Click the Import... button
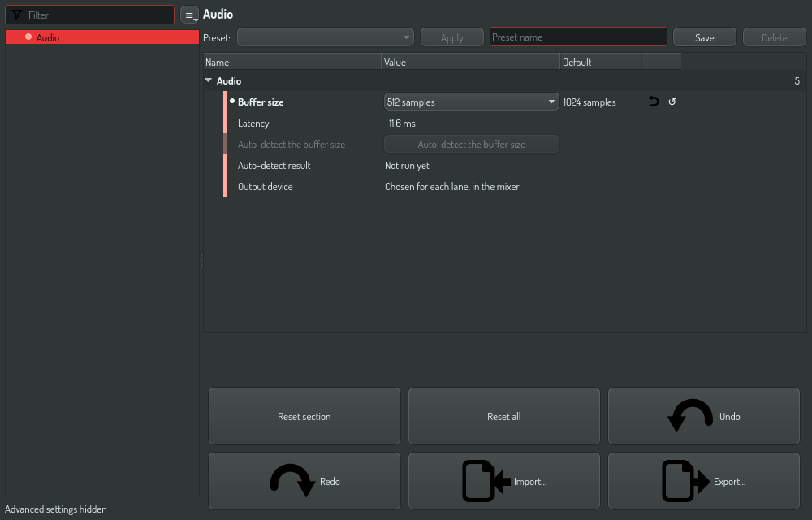Viewport: 812px width, 520px height. 504,481
